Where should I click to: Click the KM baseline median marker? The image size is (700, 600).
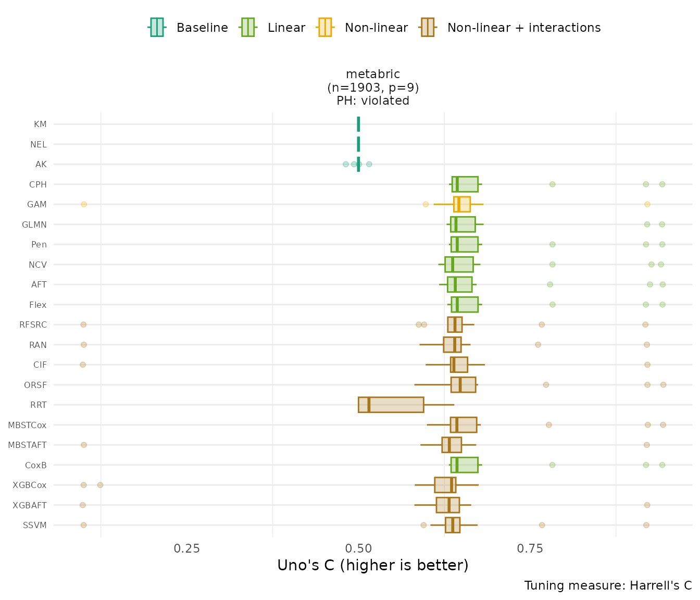pos(358,124)
